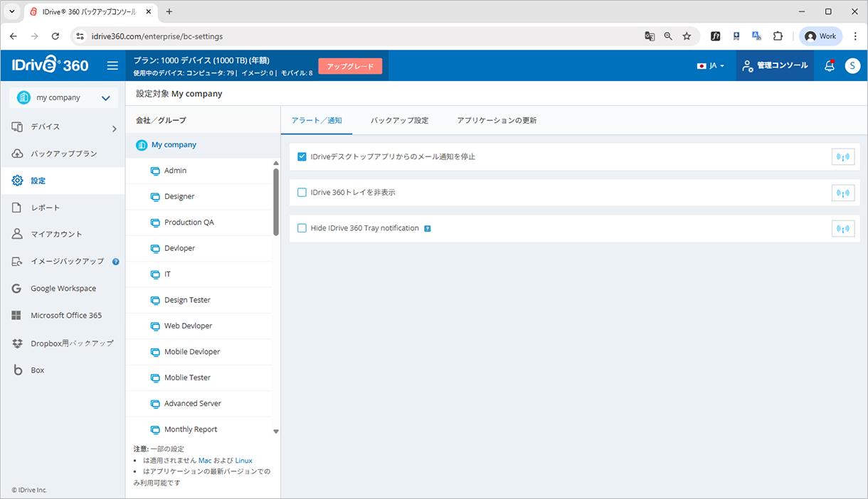Open the help tooltip next to Hide Tray notification
The height and width of the screenshot is (499, 868).
427,228
